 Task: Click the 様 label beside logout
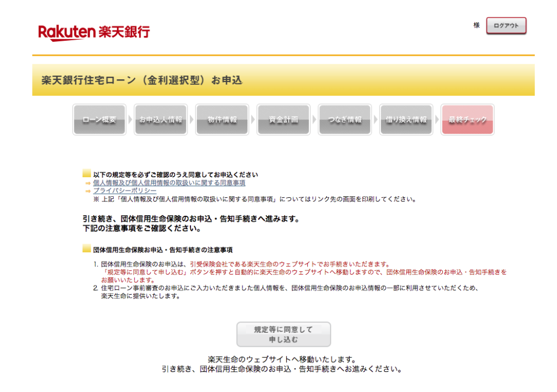[x=476, y=25]
